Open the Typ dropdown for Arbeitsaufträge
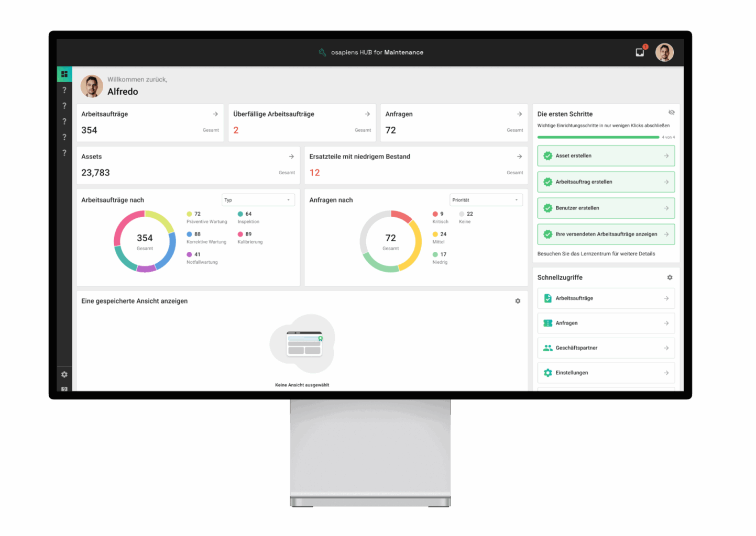The image size is (756, 536). tap(258, 200)
